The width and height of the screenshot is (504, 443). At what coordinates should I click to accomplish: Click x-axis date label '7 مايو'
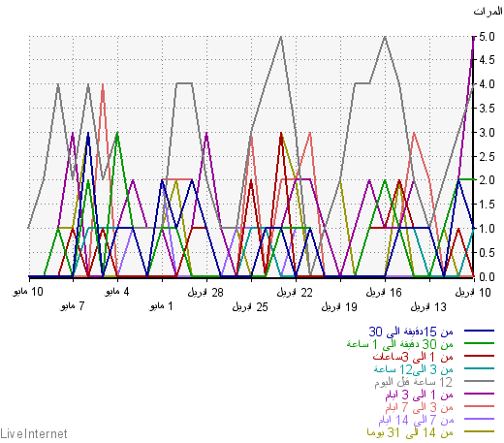point(72,306)
